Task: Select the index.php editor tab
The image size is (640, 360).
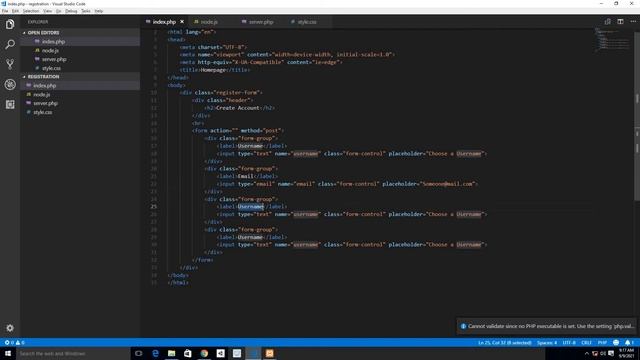Action: [164, 22]
